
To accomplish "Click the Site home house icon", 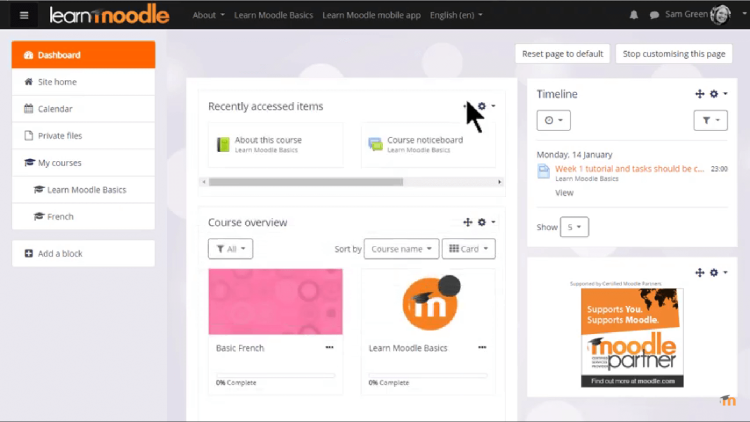I will [29, 82].
